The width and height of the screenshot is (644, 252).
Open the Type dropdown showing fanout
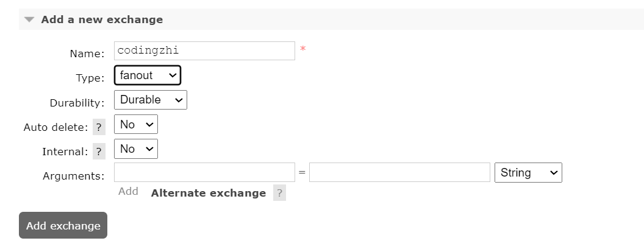point(148,75)
